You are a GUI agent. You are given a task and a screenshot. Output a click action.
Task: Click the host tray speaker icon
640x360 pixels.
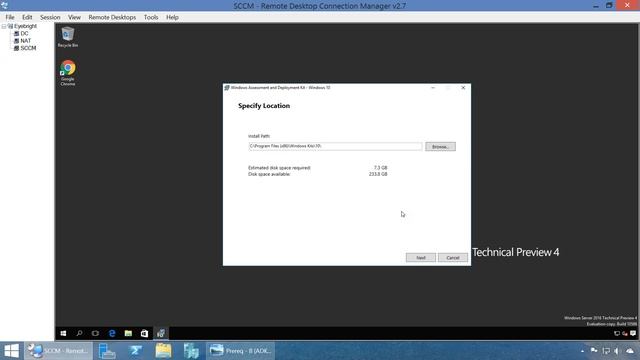click(x=617, y=351)
